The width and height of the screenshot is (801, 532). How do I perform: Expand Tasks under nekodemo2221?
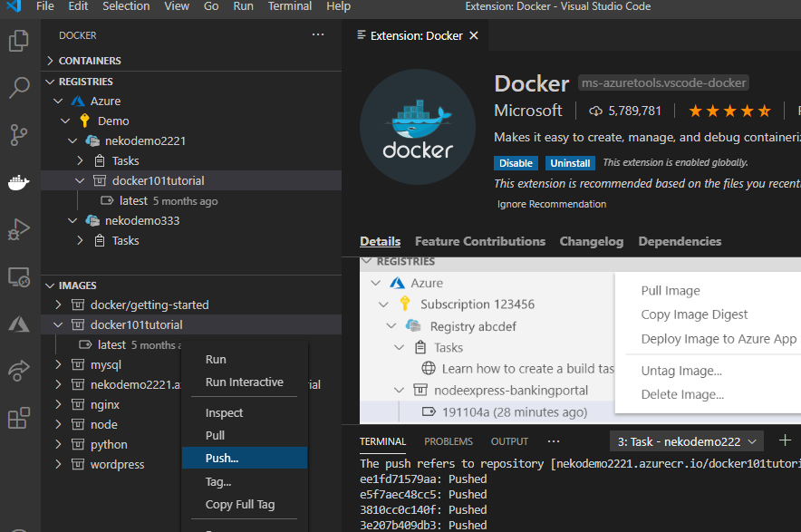point(80,161)
